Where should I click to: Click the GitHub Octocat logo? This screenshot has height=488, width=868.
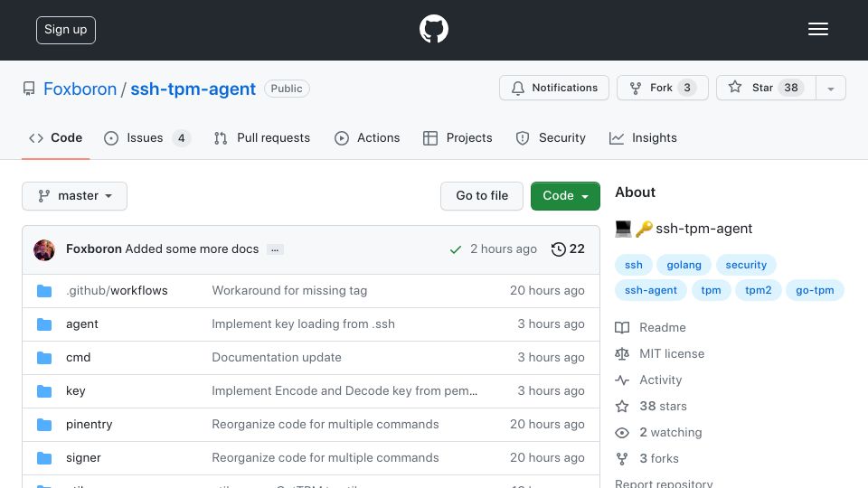pos(433,29)
